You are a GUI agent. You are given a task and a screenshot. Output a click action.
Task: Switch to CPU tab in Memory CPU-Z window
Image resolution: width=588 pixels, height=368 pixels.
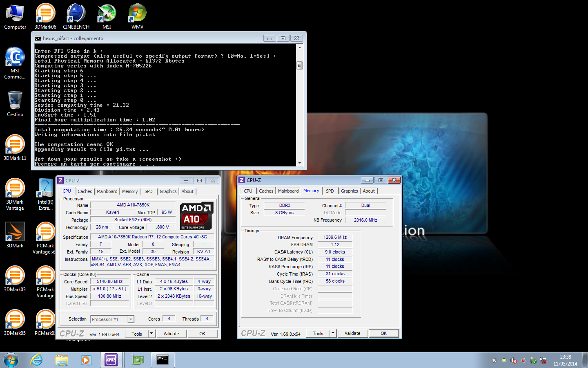(x=248, y=191)
